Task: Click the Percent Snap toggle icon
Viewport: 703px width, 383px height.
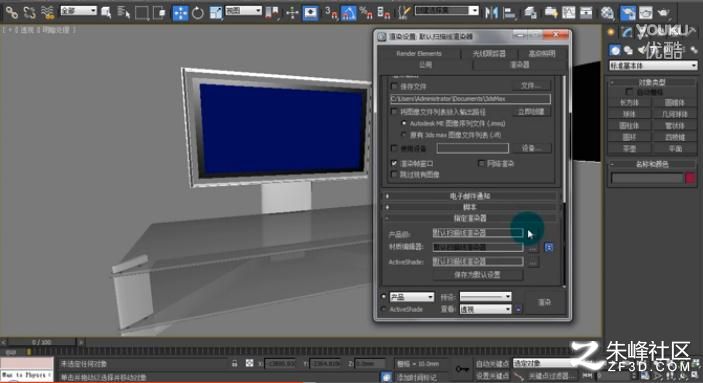Action: pyautogui.click(x=366, y=13)
